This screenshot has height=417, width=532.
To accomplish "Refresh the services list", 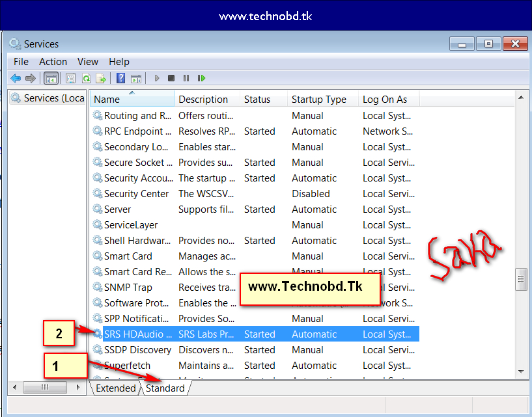I will [85, 78].
